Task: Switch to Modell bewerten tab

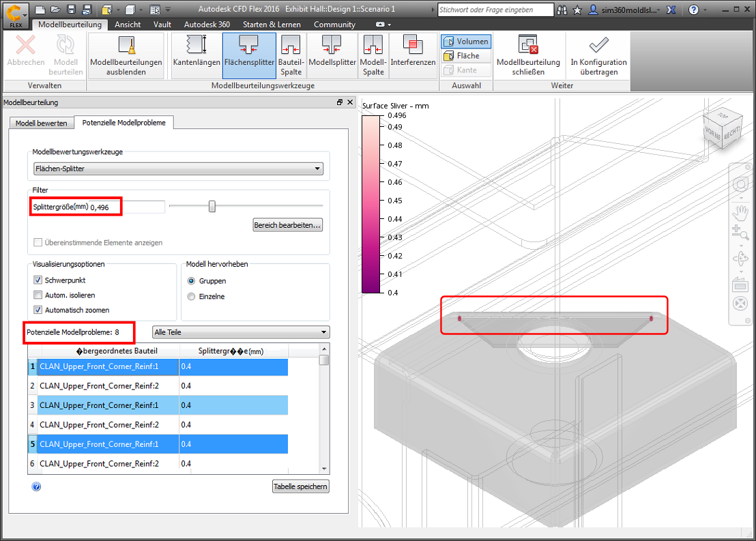Action: pos(42,123)
